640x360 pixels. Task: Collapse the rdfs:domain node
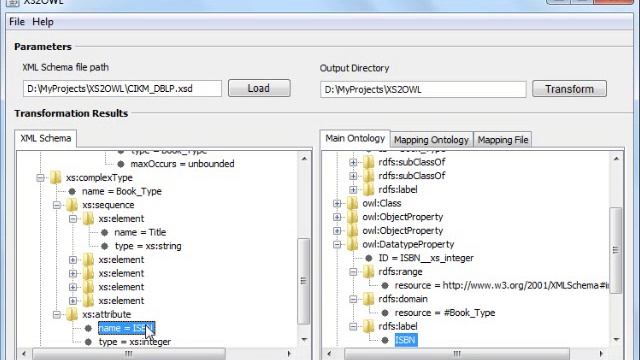click(x=353, y=299)
